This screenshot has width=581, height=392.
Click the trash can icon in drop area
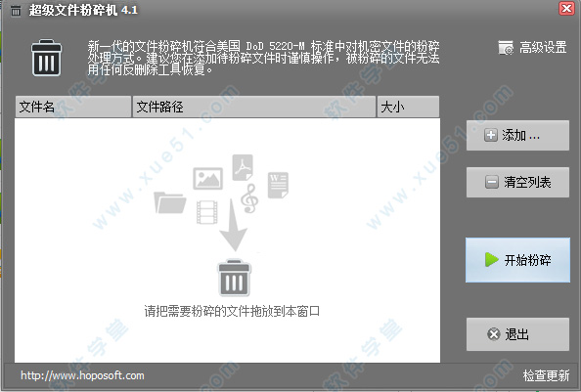point(234,278)
